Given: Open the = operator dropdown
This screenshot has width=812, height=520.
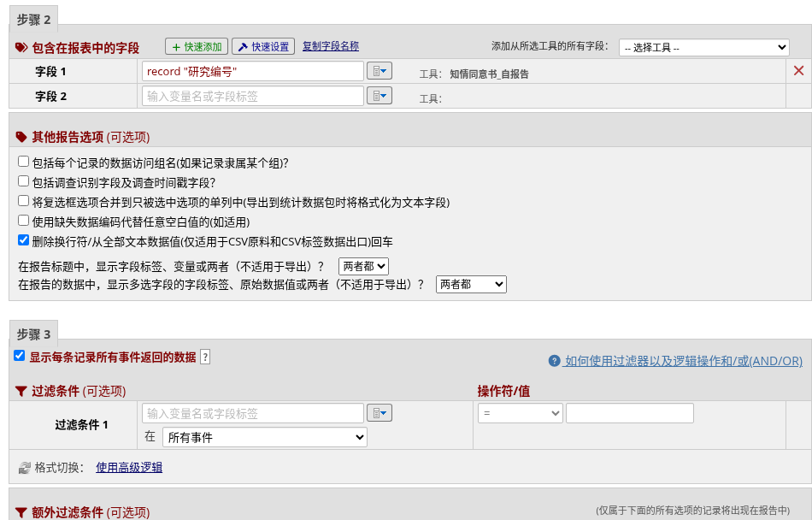Looking at the screenshot, I should pos(520,413).
